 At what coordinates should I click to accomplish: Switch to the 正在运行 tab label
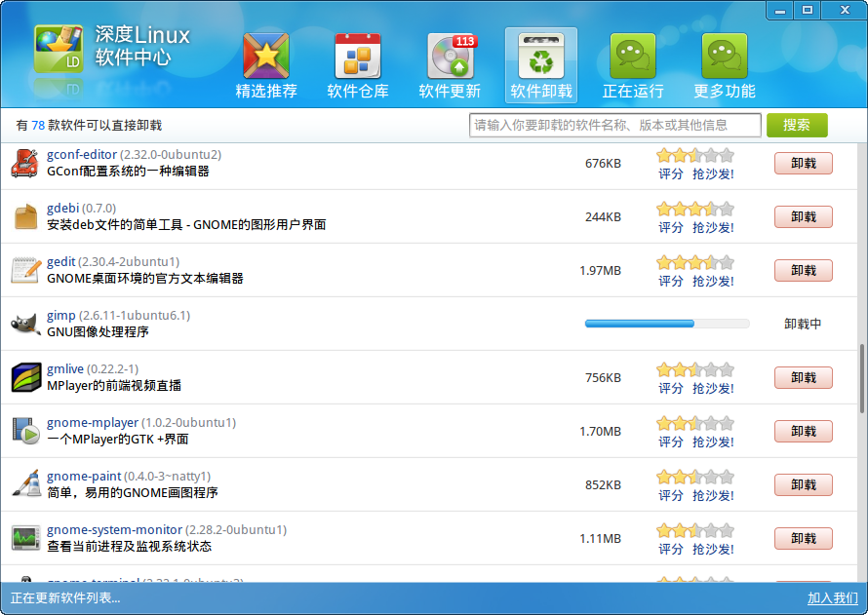pos(633,91)
